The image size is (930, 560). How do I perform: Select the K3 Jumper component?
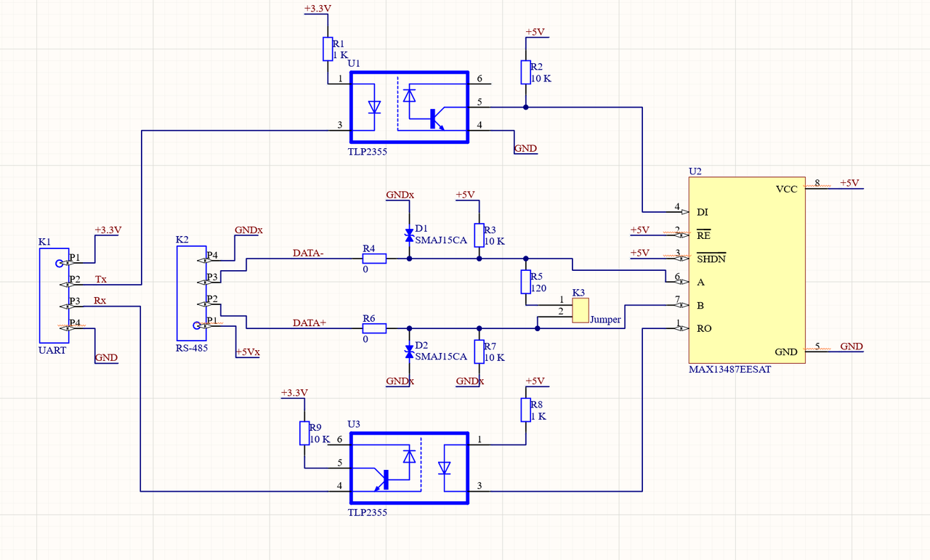click(581, 310)
